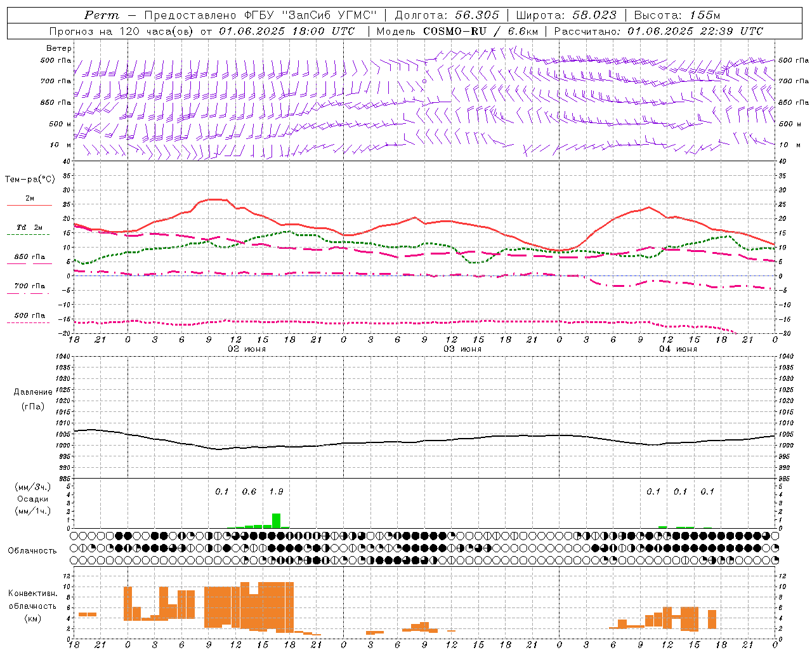Click the "Долгота: 56.305" value
The width and height of the screenshot is (812, 650).
tap(447, 15)
